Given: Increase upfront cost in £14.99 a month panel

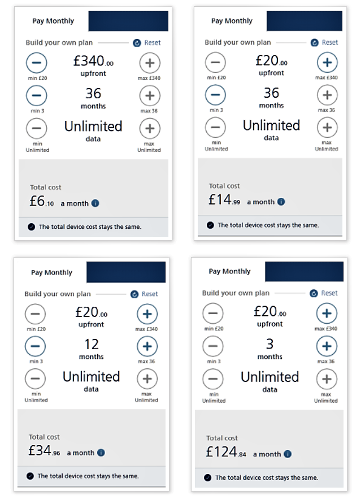Looking at the screenshot, I should coord(327,62).
